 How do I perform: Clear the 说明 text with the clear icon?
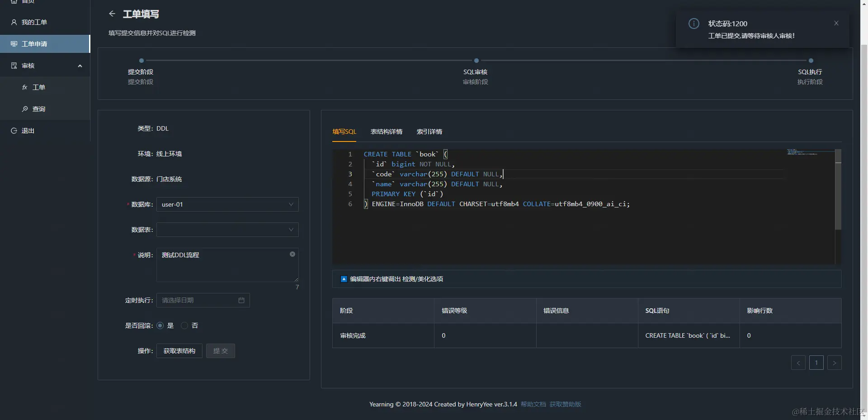click(292, 254)
